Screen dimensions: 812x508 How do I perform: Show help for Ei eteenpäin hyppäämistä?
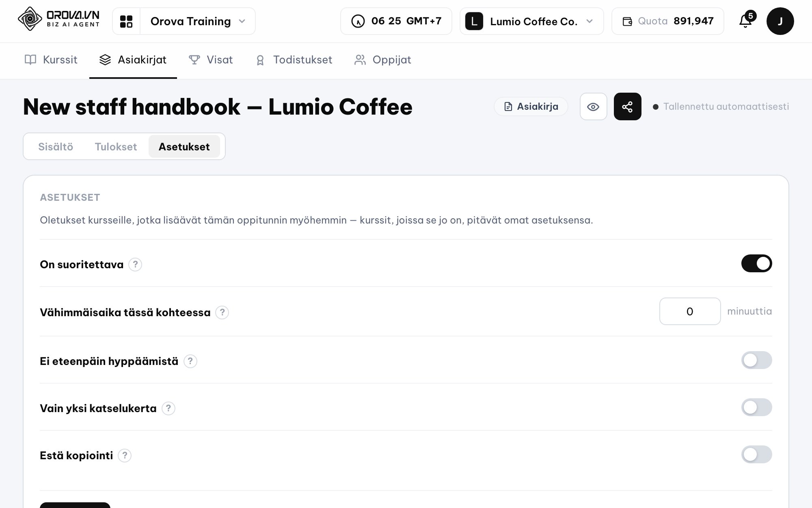(190, 361)
